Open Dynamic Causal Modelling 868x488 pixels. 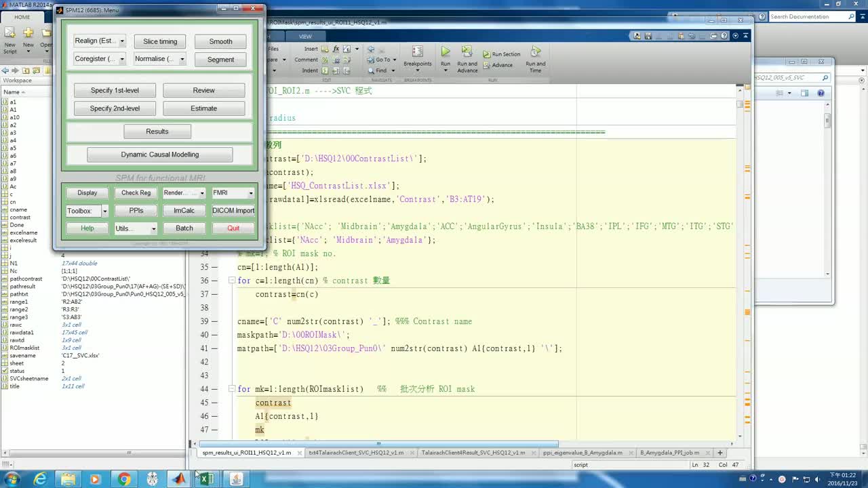click(x=160, y=155)
